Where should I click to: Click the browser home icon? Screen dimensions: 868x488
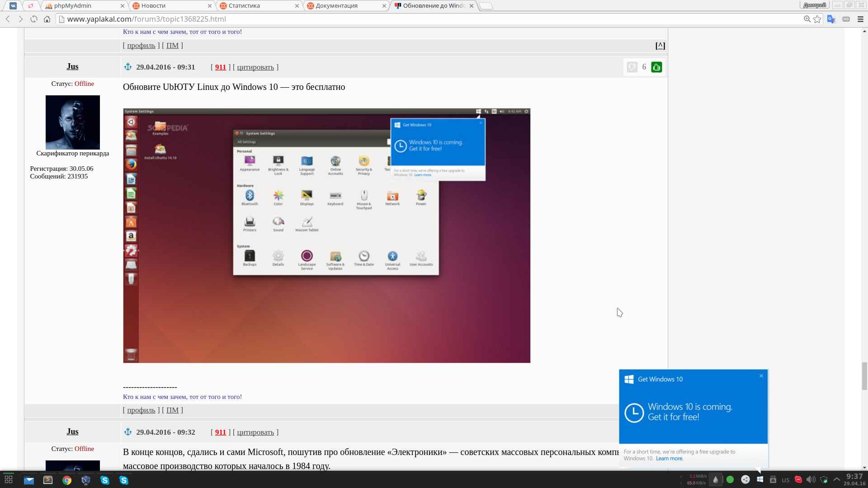(x=47, y=19)
